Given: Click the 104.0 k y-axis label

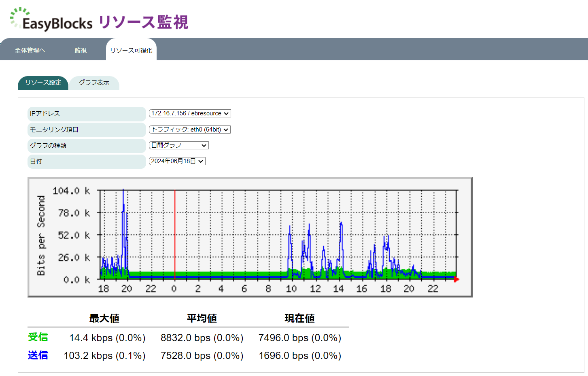Looking at the screenshot, I should point(71,191).
